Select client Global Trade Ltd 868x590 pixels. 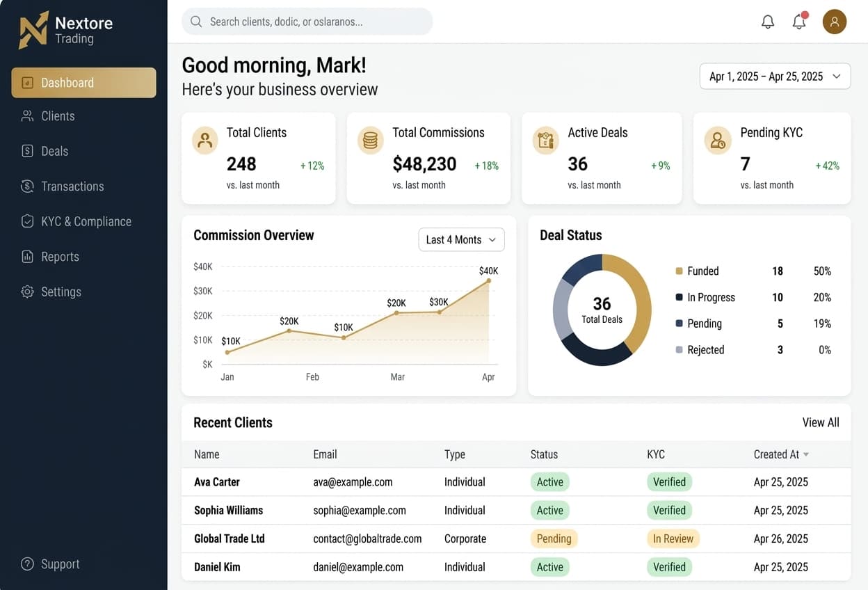(230, 539)
